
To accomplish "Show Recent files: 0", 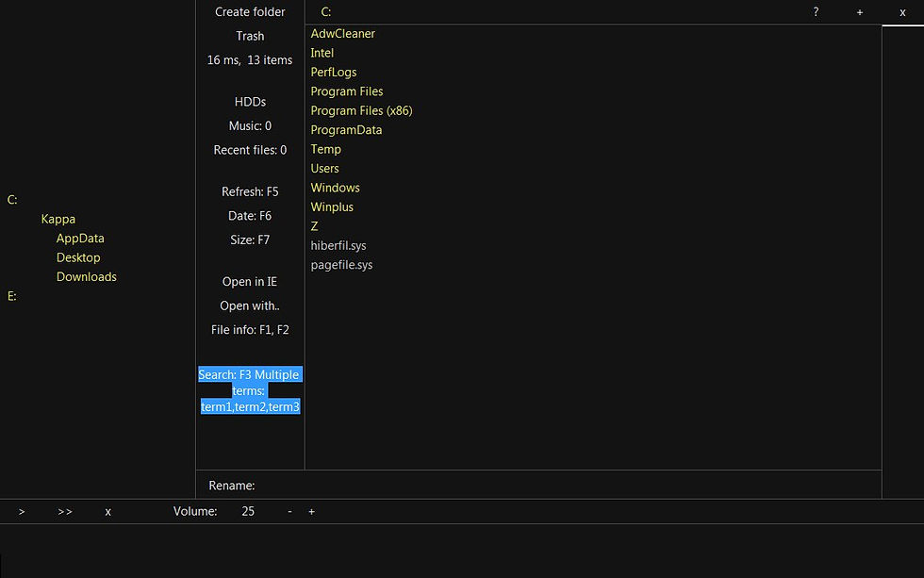I will [x=250, y=150].
